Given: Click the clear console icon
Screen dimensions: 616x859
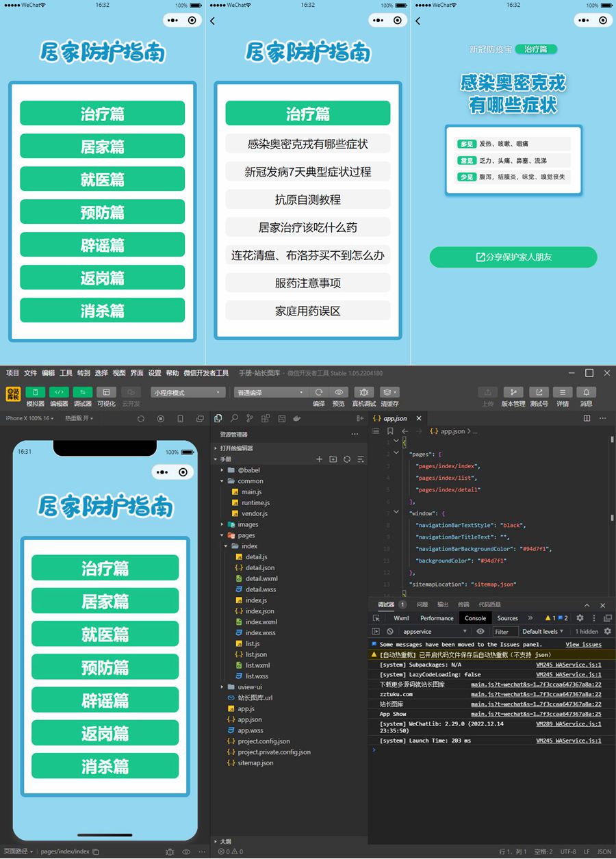Looking at the screenshot, I should pos(389,632).
